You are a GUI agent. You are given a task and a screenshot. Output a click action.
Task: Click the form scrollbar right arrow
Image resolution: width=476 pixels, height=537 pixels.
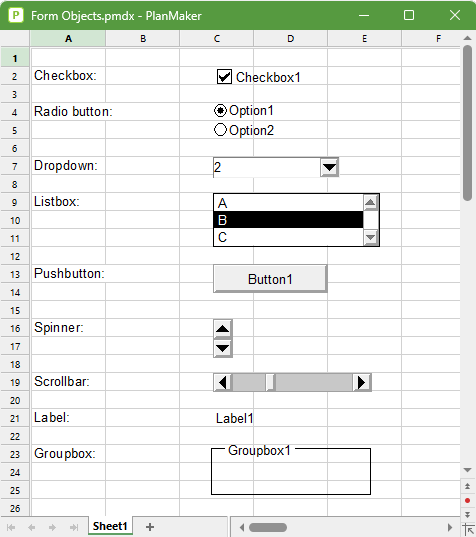click(362, 382)
